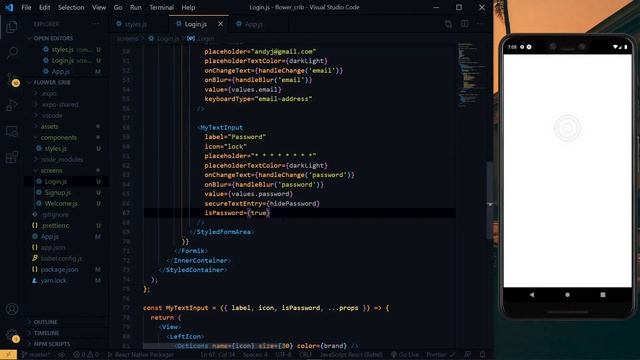This screenshot has width=640, height=360.
Task: Click the editor vertical scrollbar
Action: point(489,200)
